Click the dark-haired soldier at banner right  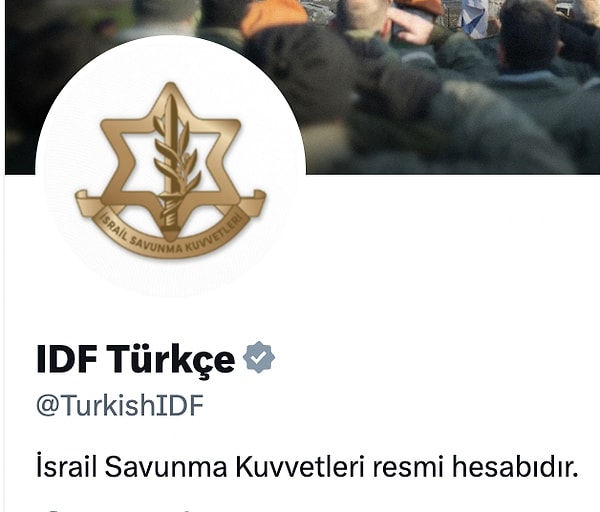pyautogui.click(x=530, y=42)
